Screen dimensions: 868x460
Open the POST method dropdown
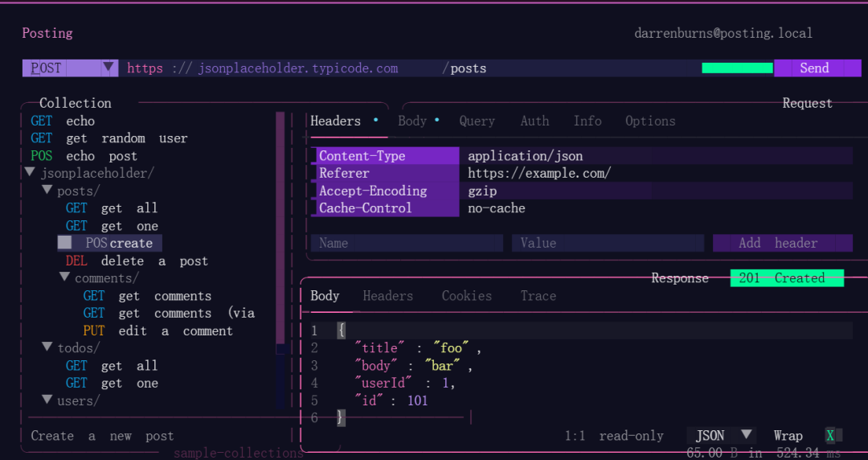click(70, 68)
